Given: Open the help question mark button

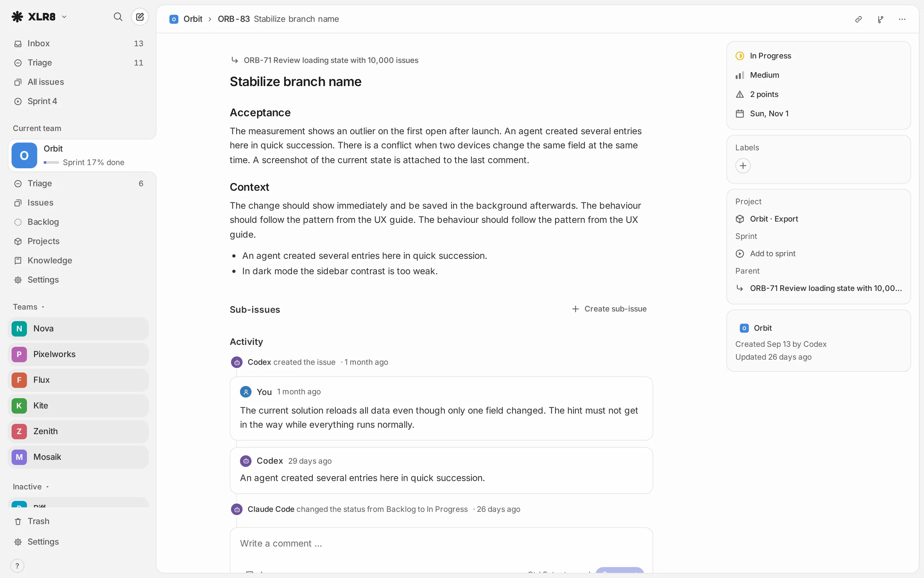Looking at the screenshot, I should click(17, 566).
